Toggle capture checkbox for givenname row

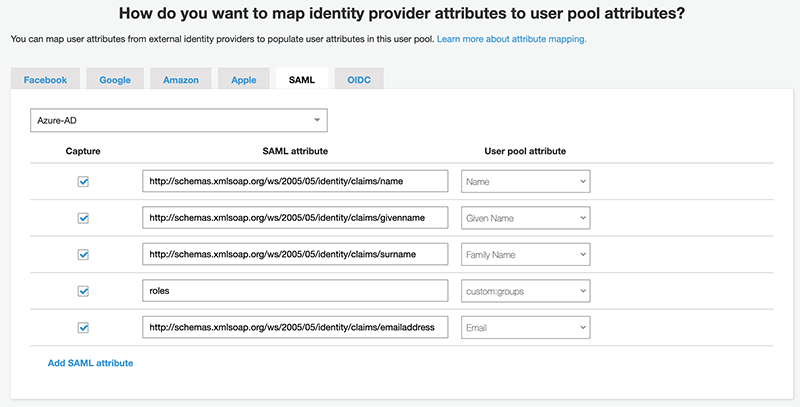[84, 218]
